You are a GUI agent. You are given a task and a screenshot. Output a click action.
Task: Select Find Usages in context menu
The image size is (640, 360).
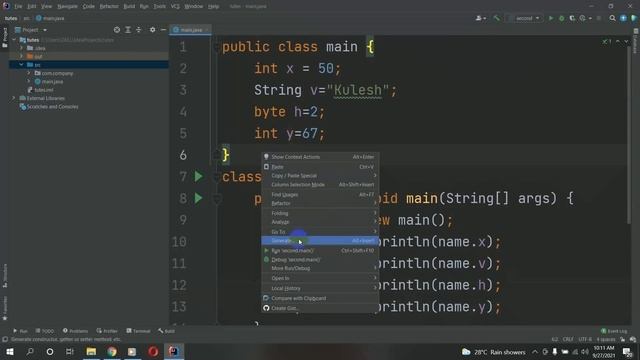tap(320, 194)
